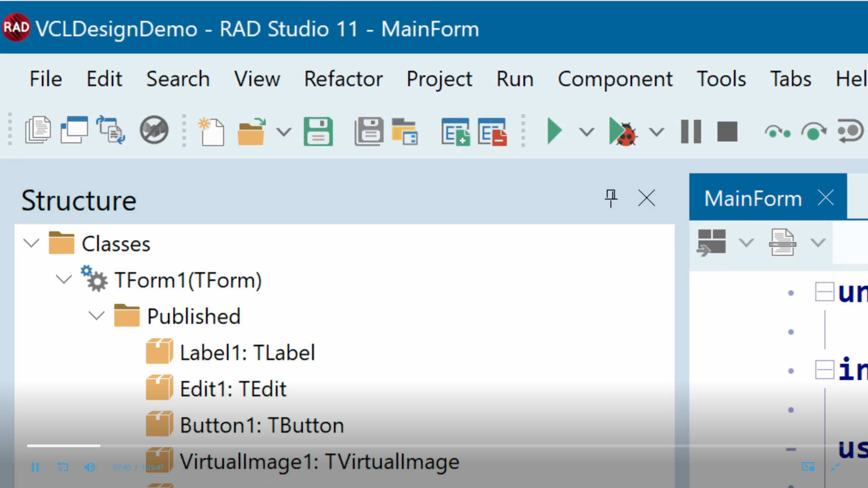The image size is (868, 488).
Task: Click the video replay loop icon
Action: coord(63,467)
